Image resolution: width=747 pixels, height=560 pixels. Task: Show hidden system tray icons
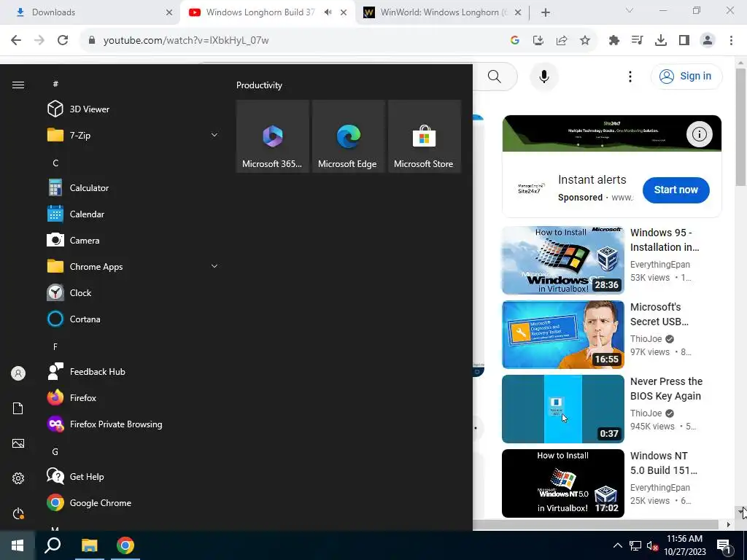click(x=617, y=545)
